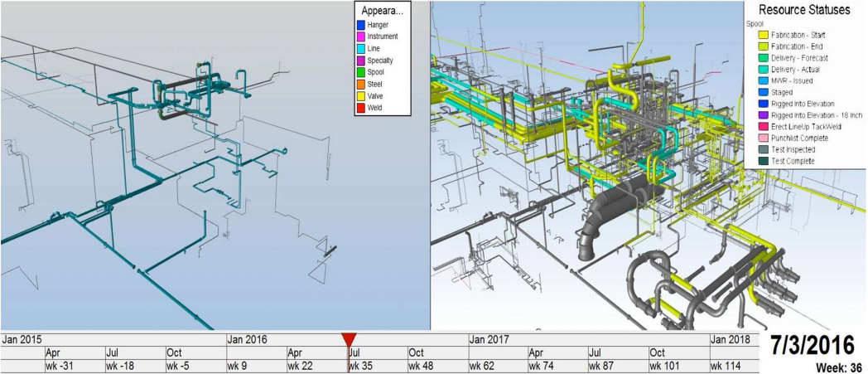868x374 pixels.
Task: Click the Resource Statuses legend title
Action: (x=804, y=10)
